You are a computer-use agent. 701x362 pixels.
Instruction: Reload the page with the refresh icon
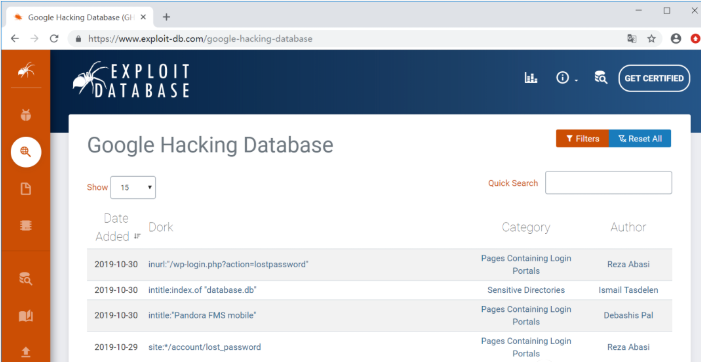click(x=54, y=39)
